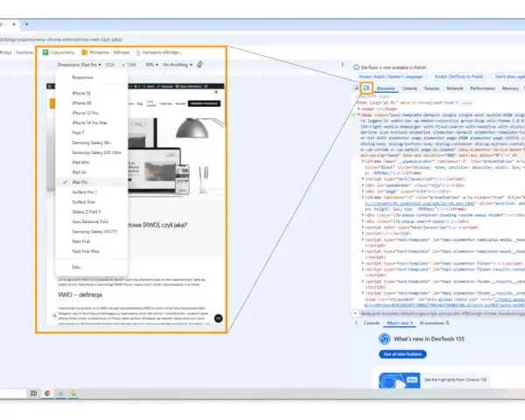
Task: Choose Samsung Galaxy S20 Ultra device
Action: click(91, 153)
